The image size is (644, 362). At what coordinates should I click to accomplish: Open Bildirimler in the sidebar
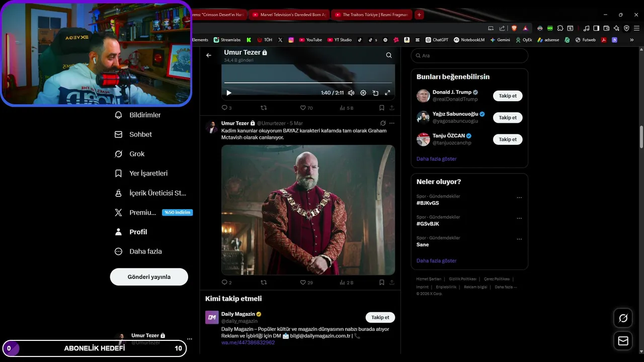click(x=138, y=115)
